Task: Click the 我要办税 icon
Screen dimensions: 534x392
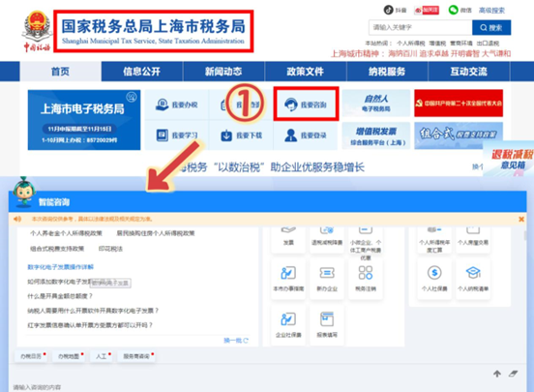Action: [x=163, y=105]
